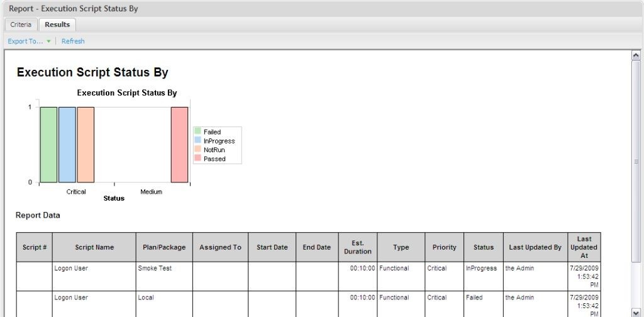Viewport: 644px width, 317px height.
Task: Click the blue InProgress legend swatch
Action: [x=197, y=140]
